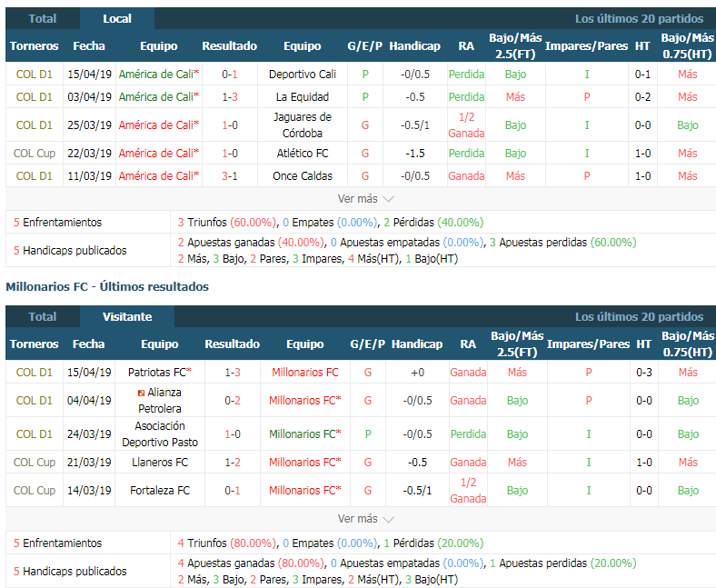
Task: Click 1/2 Ganada in Fortaleza FC row
Action: pos(468,490)
